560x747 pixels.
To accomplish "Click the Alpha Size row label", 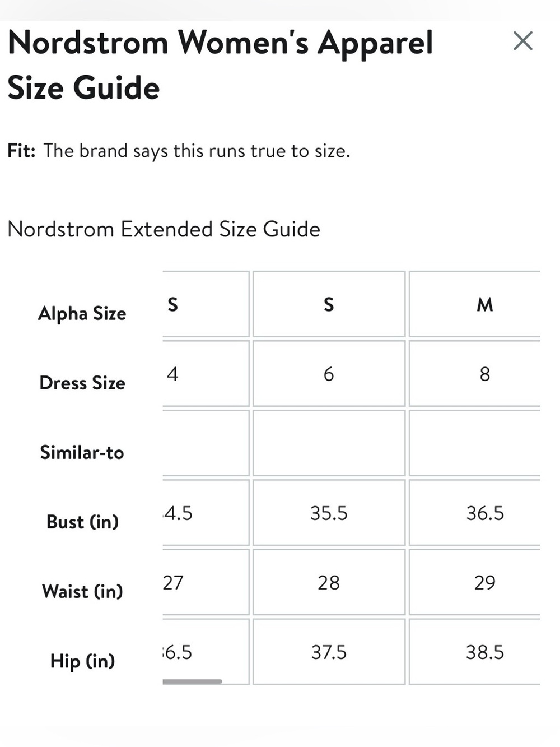I will [82, 314].
